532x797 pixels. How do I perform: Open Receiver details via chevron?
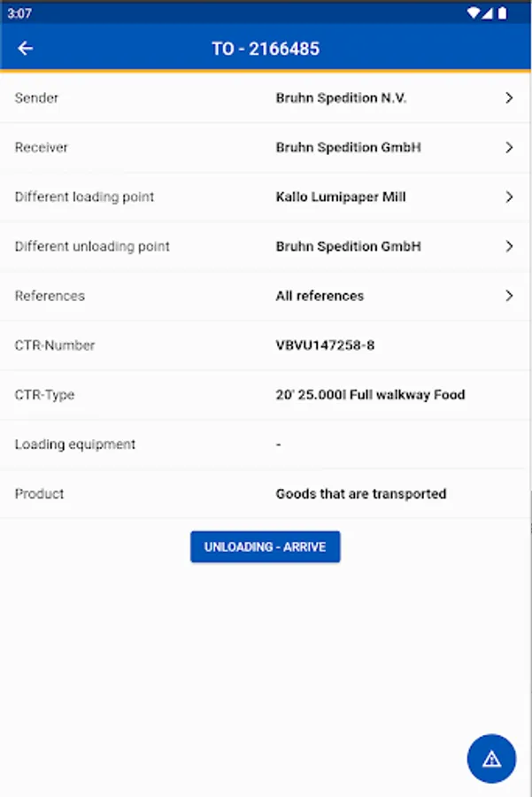tap(509, 148)
